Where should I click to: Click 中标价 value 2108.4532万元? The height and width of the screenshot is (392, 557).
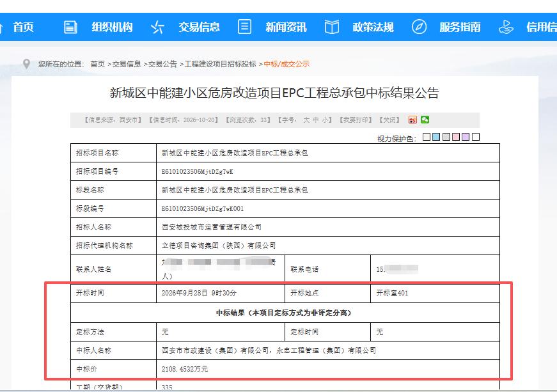185,369
